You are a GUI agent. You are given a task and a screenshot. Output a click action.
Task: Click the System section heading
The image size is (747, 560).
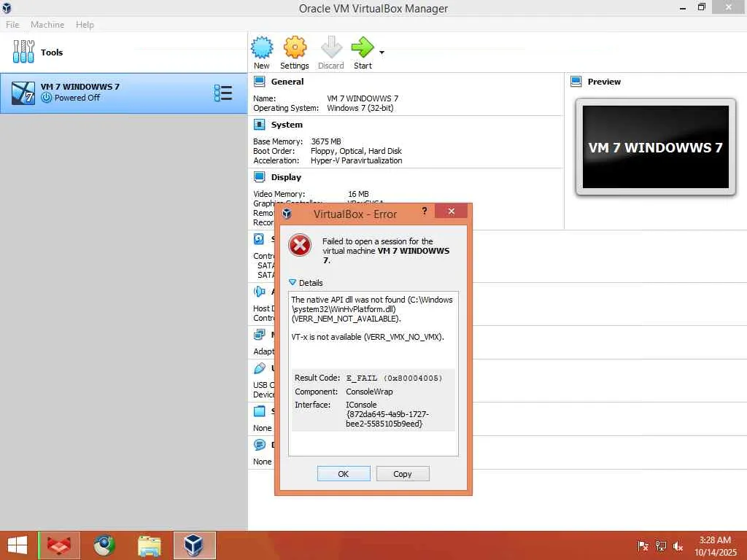tap(287, 125)
